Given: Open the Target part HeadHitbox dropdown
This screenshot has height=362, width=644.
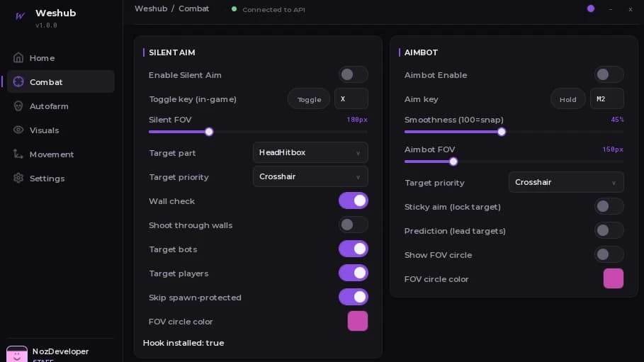Looking at the screenshot, I should pos(310,152).
